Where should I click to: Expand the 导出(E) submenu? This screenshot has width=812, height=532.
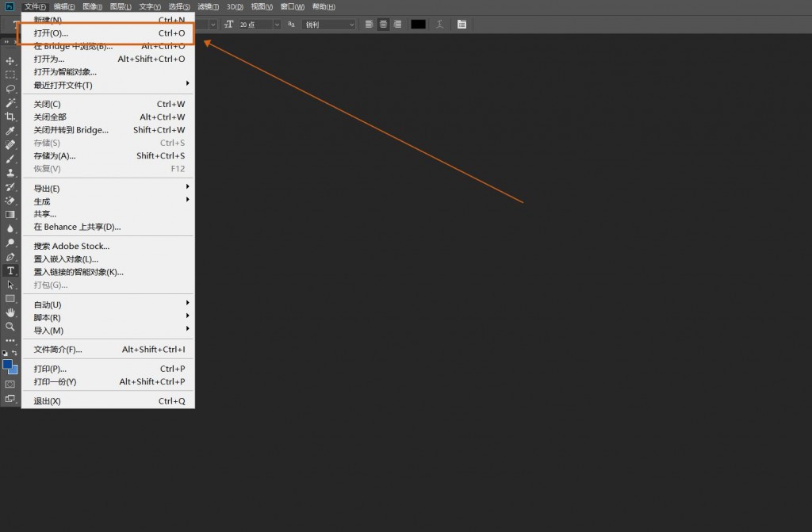pos(108,189)
